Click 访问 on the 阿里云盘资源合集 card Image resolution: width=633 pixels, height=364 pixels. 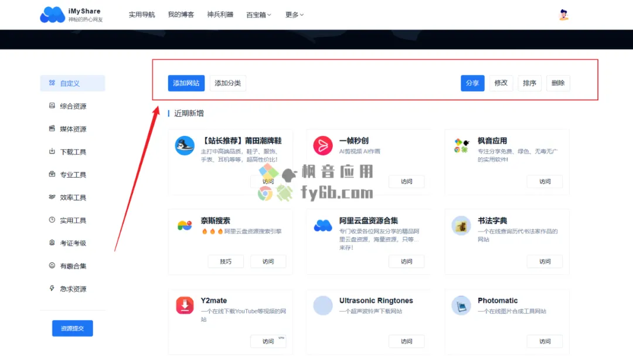[x=407, y=261]
